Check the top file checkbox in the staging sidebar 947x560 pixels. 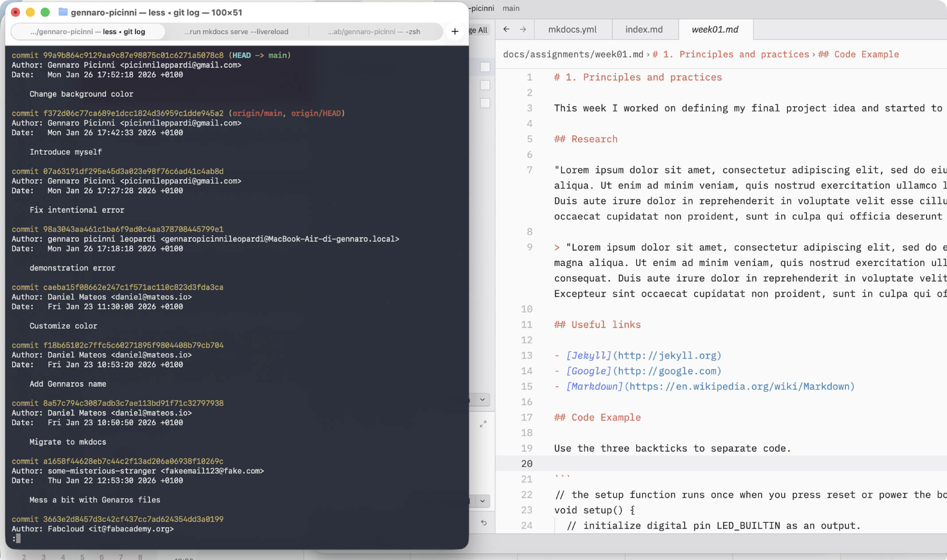(485, 67)
